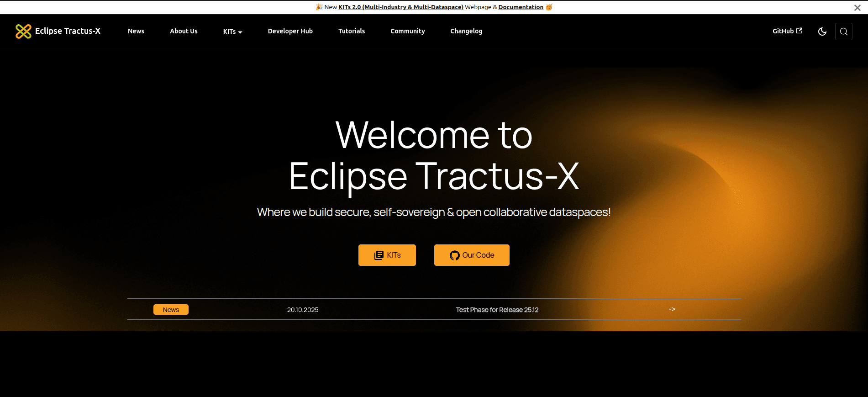Viewport: 868px width, 397px height.
Task: Click the 20.10.2025 news date
Action: (303, 310)
